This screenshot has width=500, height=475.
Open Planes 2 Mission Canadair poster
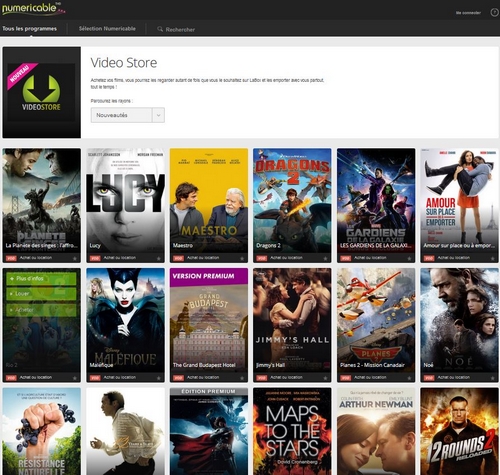pyautogui.click(x=376, y=320)
